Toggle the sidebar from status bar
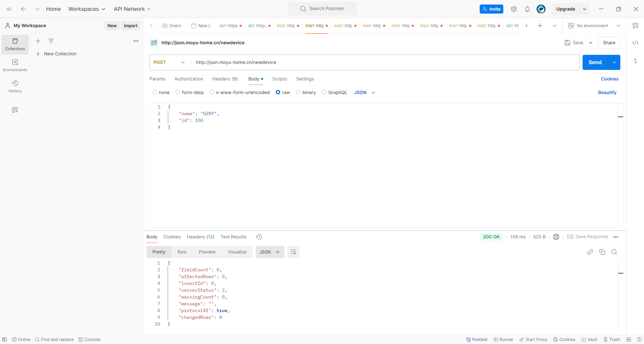 (5, 339)
